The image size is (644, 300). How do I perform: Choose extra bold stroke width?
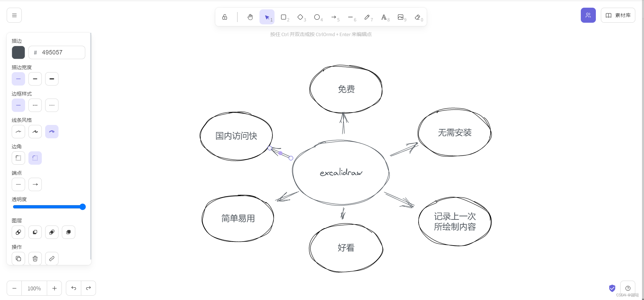point(52,79)
